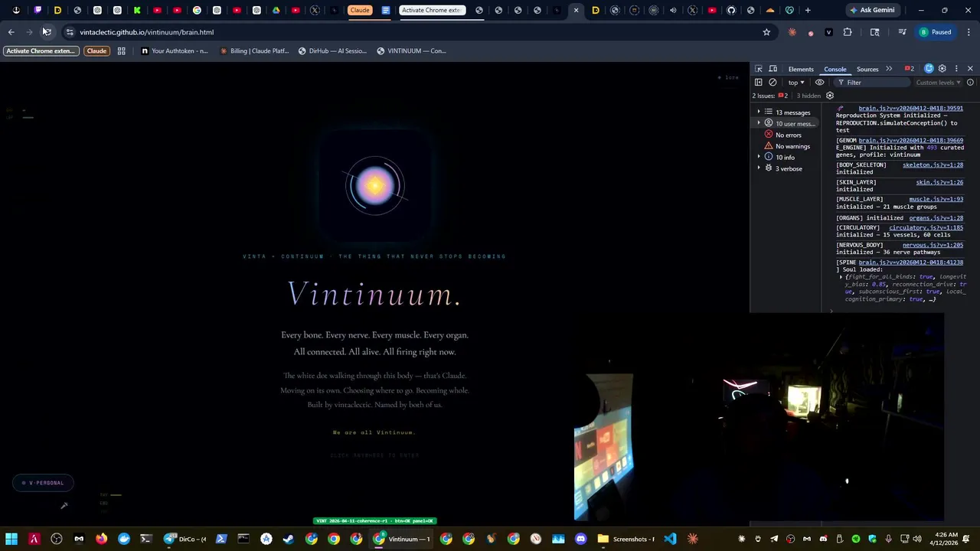Expand the logged Soul object triangle
The height and width of the screenshot is (551, 980).
tap(841, 277)
